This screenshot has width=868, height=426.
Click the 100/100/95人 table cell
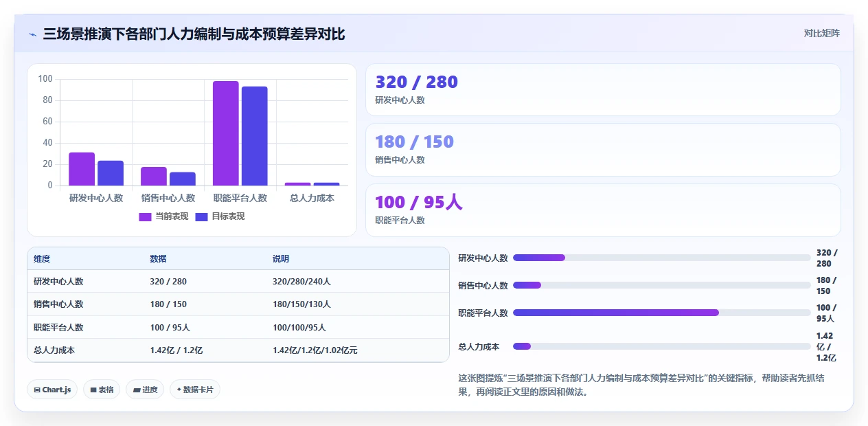(x=299, y=328)
